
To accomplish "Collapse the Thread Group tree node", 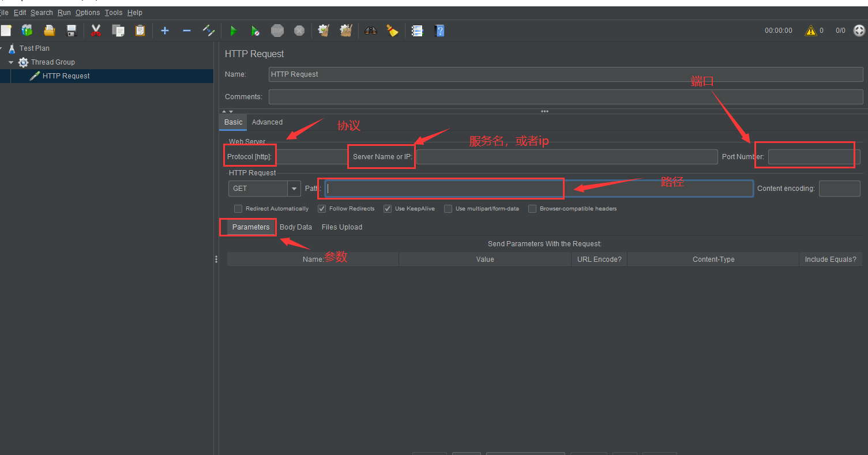I will (11, 62).
